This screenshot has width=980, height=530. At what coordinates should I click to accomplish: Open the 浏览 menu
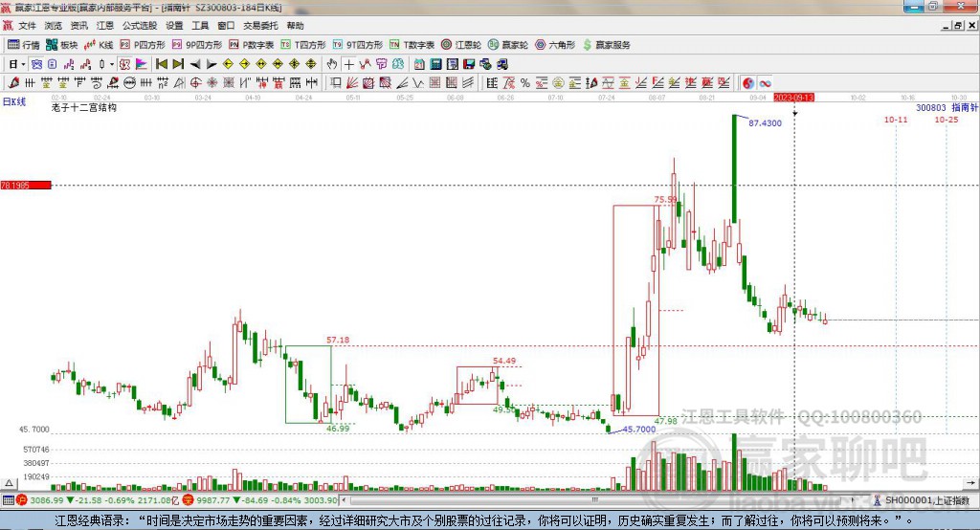click(x=54, y=26)
